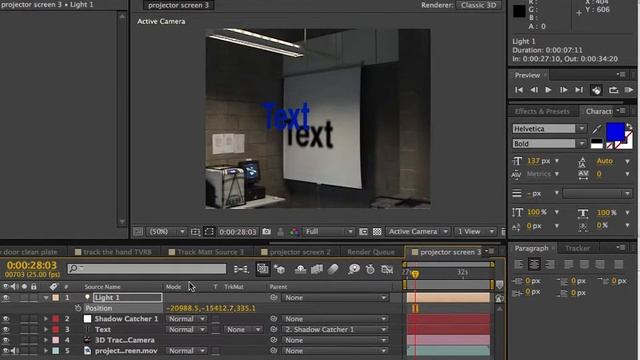
Task: Open the Render Queue tab
Action: point(371,252)
